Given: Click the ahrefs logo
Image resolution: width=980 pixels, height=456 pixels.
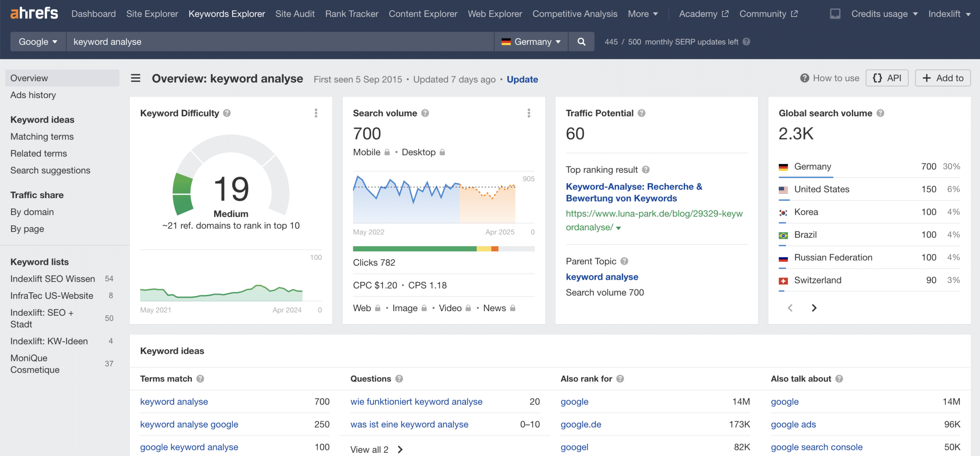Looking at the screenshot, I should (34, 13).
